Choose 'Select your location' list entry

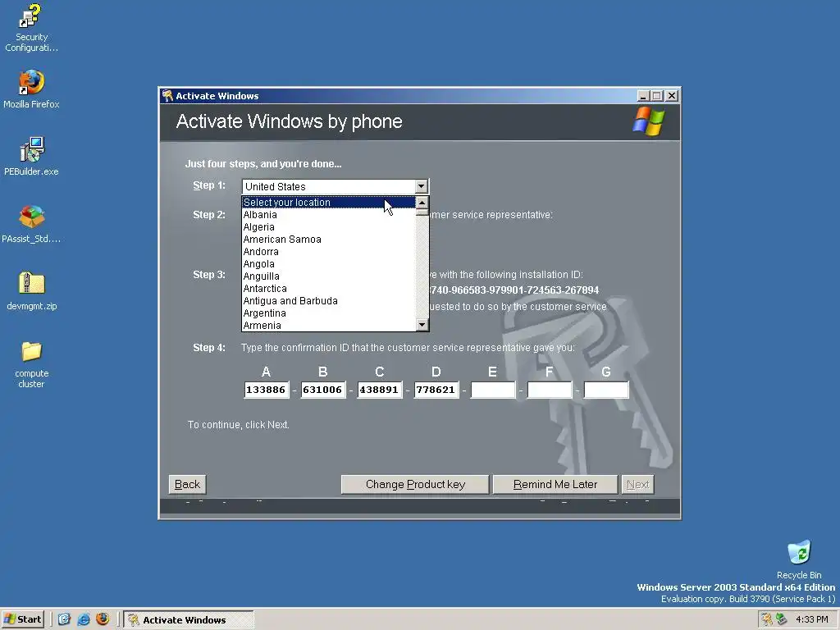pyautogui.click(x=328, y=203)
